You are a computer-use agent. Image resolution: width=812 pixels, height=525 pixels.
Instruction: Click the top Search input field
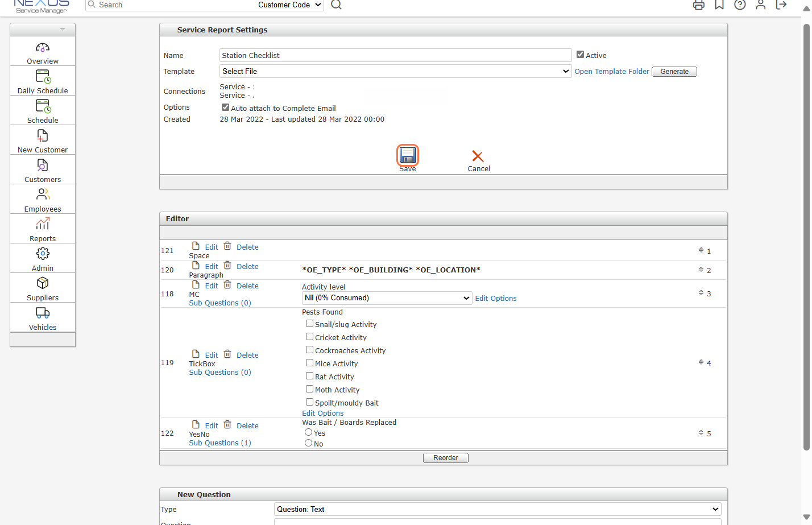(x=171, y=5)
